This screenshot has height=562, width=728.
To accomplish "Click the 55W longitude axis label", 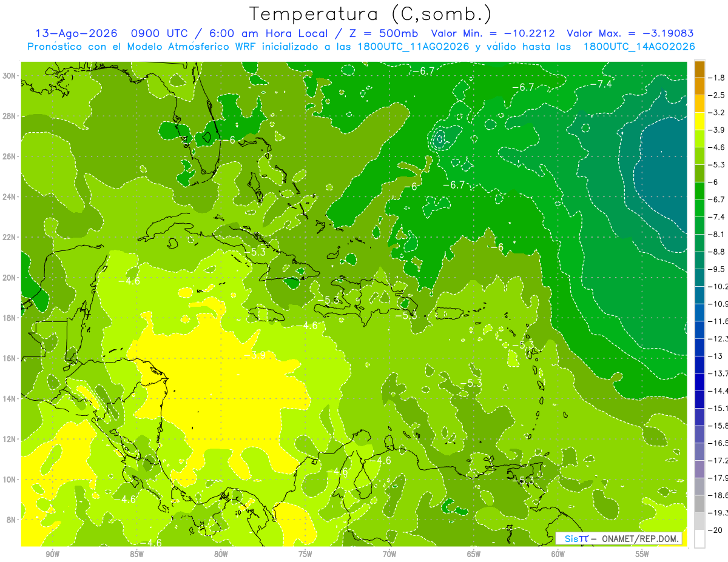I will tap(642, 554).
